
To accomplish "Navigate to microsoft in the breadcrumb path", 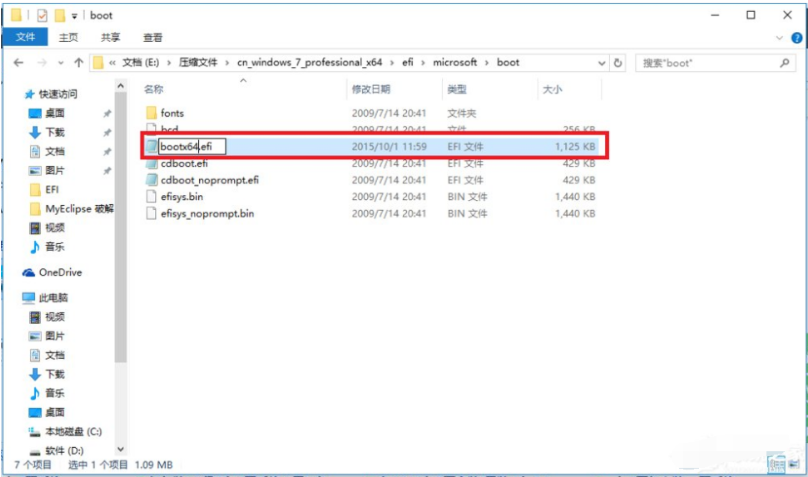I will point(453,62).
